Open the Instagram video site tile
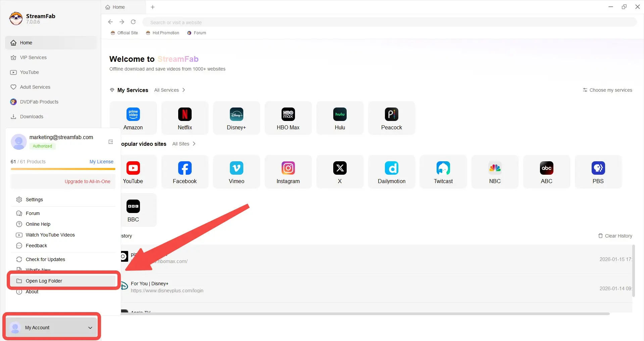This screenshot has height=341, width=644. [x=288, y=172]
